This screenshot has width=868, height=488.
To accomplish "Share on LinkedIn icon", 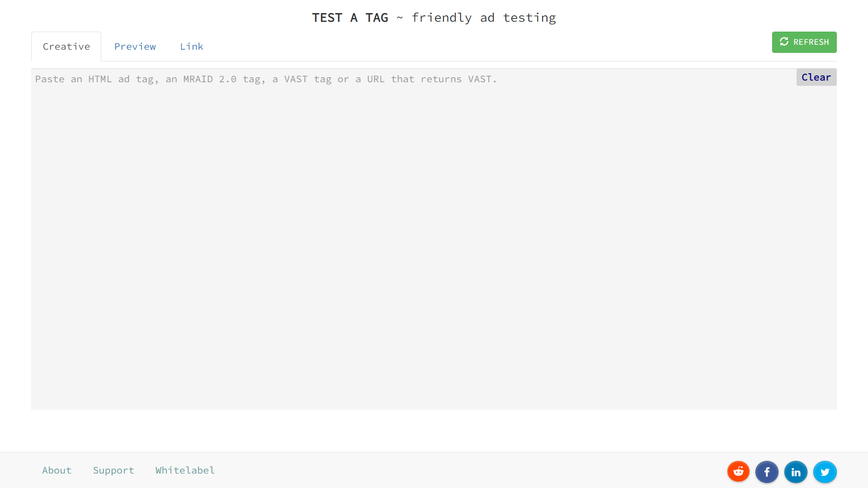I will (x=796, y=472).
